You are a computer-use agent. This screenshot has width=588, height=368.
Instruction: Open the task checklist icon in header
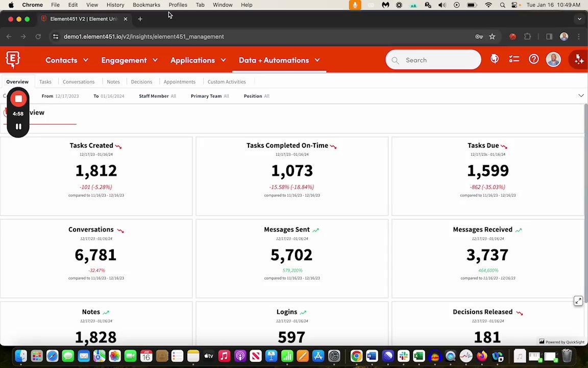click(514, 59)
